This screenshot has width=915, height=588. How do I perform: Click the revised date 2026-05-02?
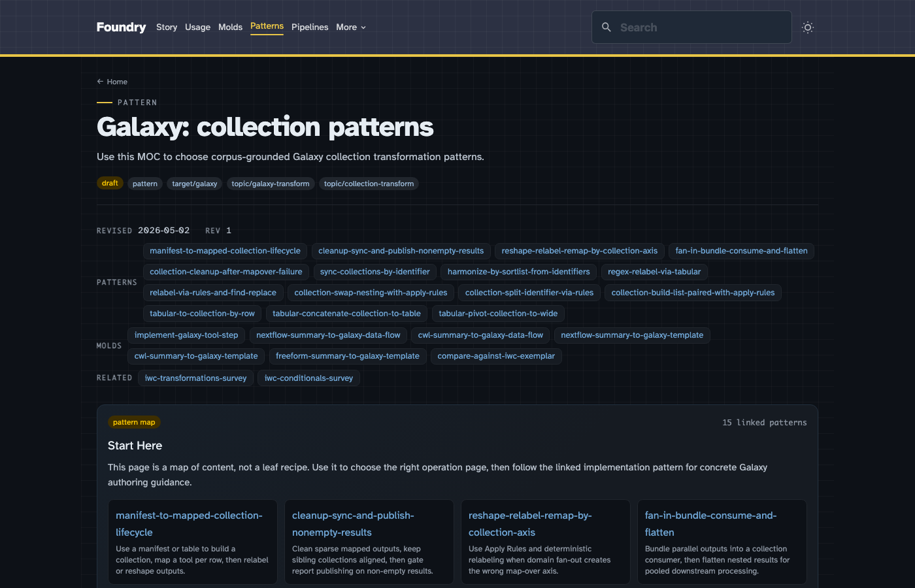point(164,231)
